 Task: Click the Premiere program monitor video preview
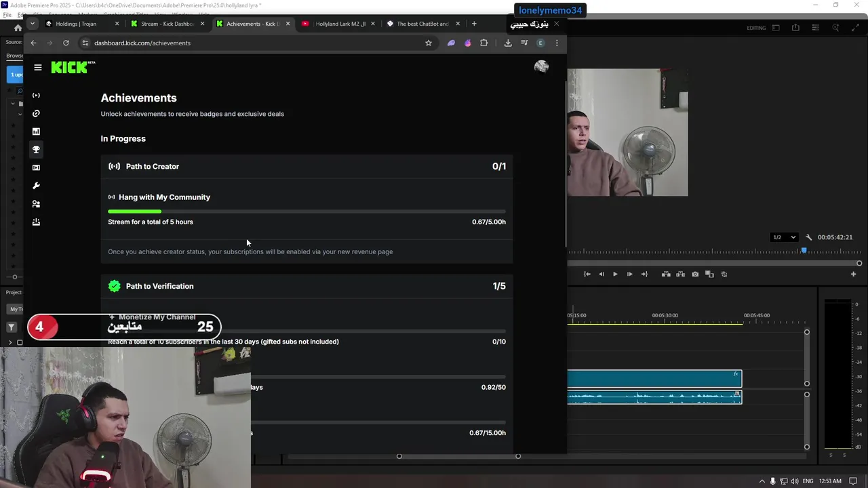click(627, 132)
